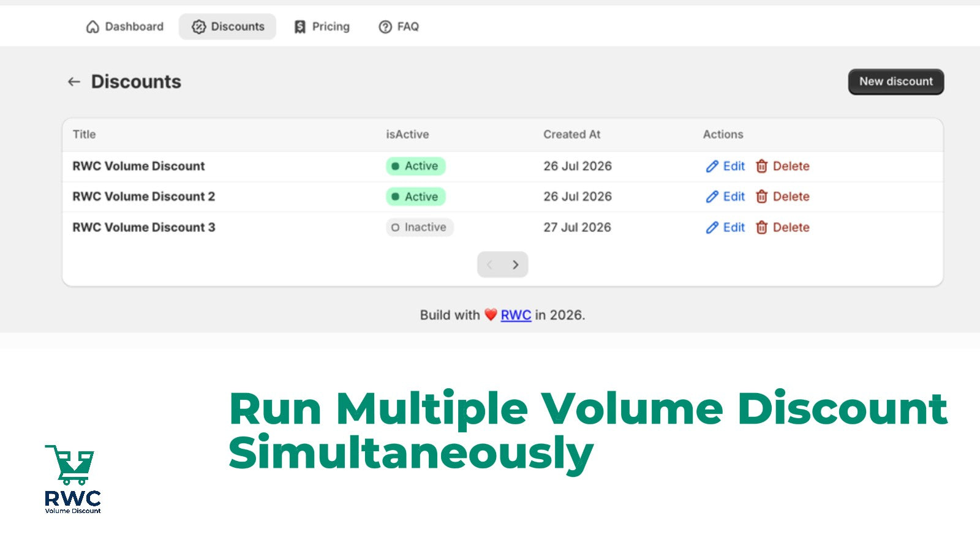Click the isActive column header
This screenshot has width=980, height=551.
407,134
